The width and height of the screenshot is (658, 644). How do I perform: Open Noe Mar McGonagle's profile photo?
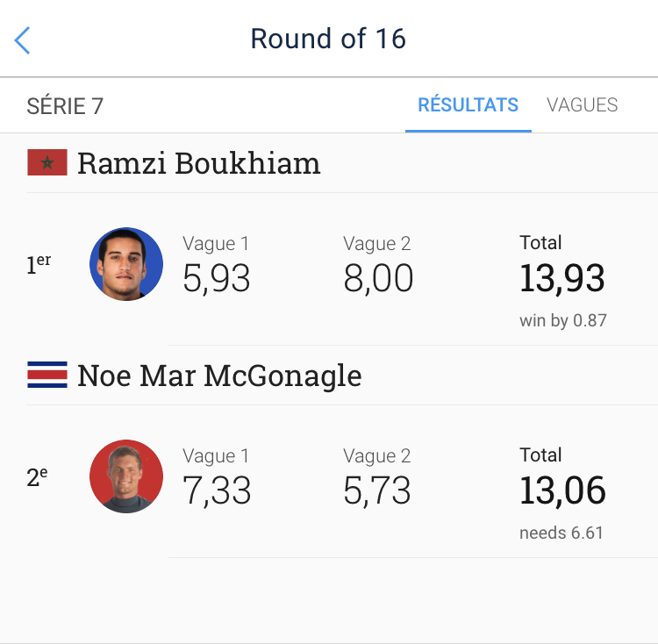coord(126,476)
